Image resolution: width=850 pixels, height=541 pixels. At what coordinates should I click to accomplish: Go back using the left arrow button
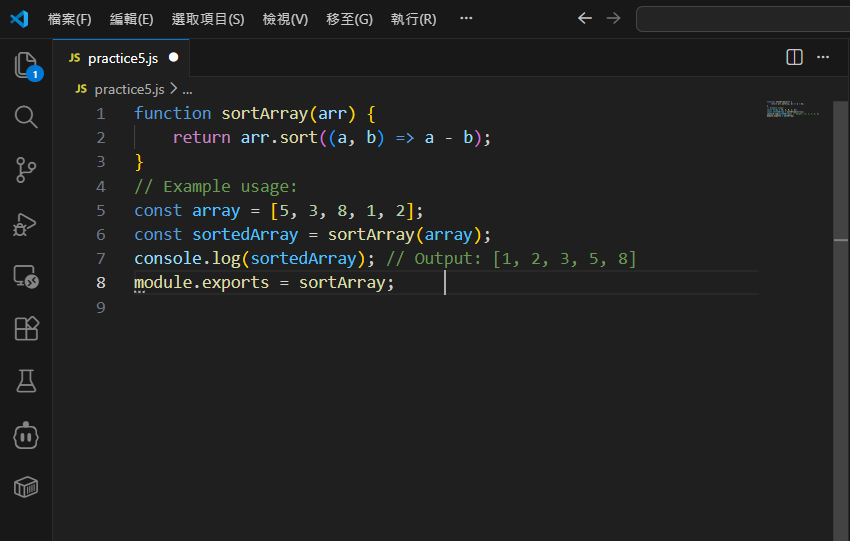click(x=585, y=19)
